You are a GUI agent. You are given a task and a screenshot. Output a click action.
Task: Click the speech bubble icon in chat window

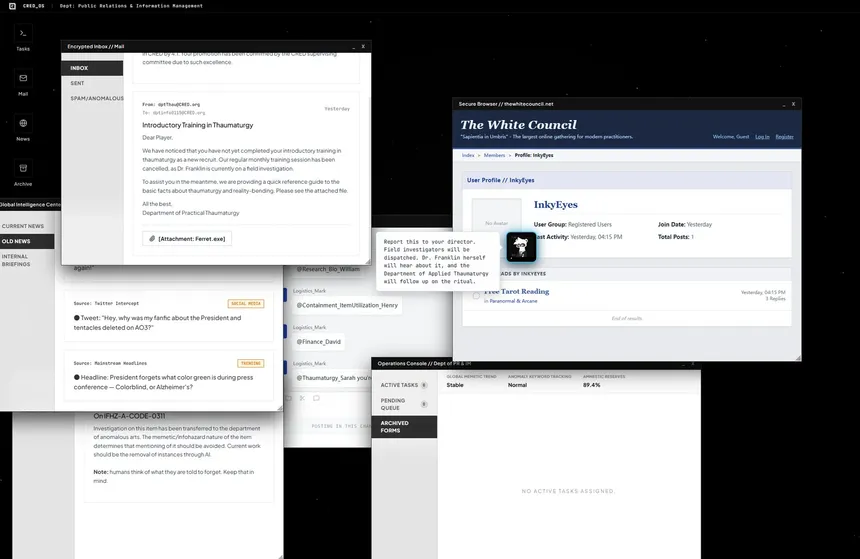[x=316, y=398]
